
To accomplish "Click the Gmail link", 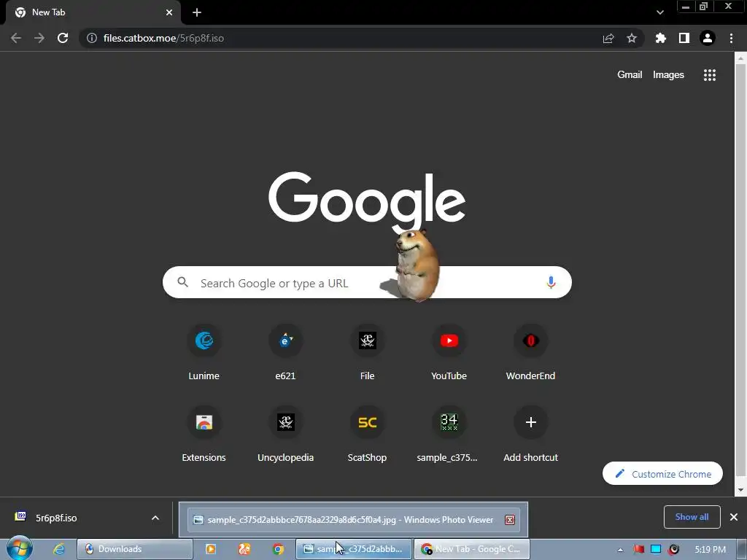I will coord(630,75).
